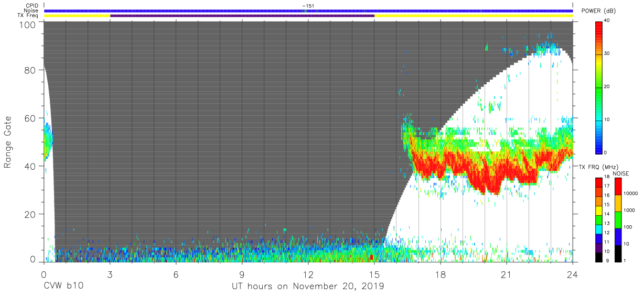
Task: Click the 14 label in TX FRQ legend
Action: click(x=607, y=214)
